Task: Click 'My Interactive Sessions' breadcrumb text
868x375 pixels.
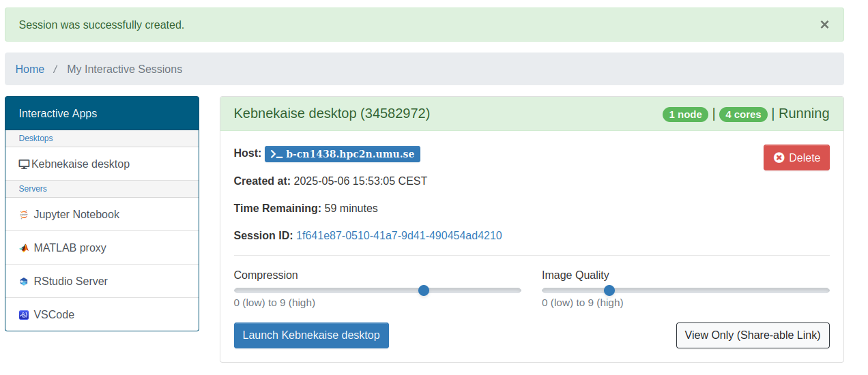Action: tap(125, 69)
